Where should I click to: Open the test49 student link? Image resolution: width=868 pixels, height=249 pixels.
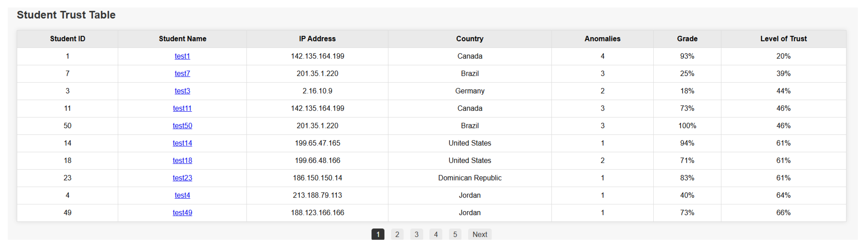tap(182, 213)
